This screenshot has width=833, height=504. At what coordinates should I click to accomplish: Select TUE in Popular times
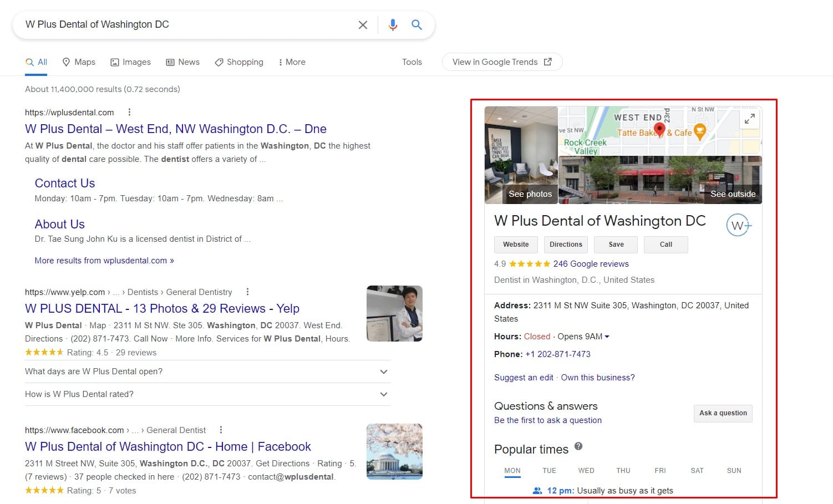pos(549,471)
